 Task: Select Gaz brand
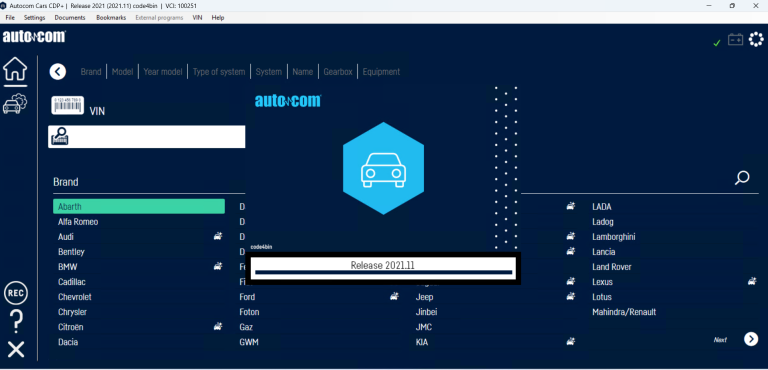click(246, 327)
